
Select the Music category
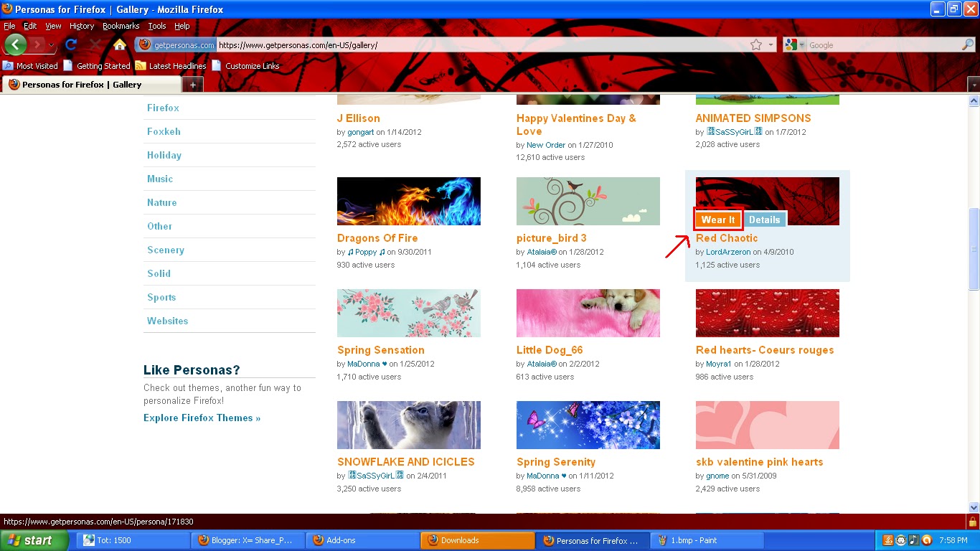160,179
